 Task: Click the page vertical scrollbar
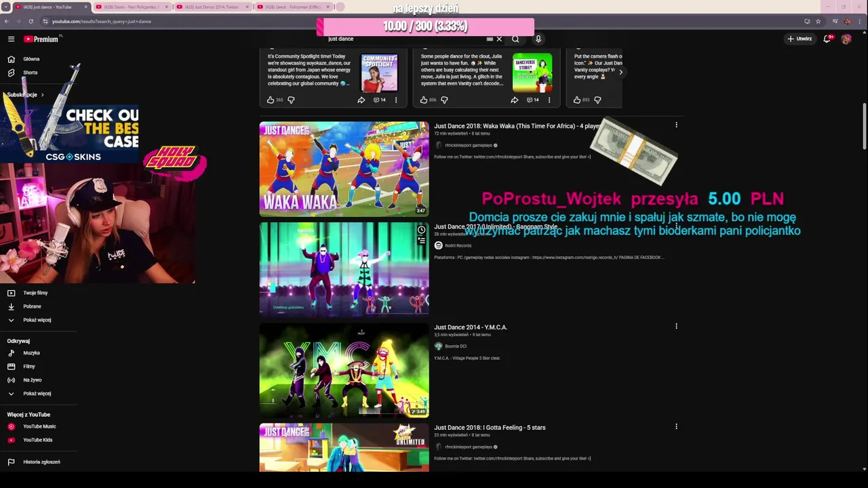864,126
